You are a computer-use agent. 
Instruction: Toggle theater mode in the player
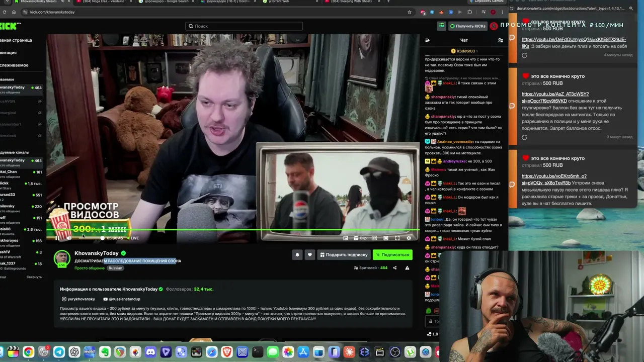coord(386,238)
